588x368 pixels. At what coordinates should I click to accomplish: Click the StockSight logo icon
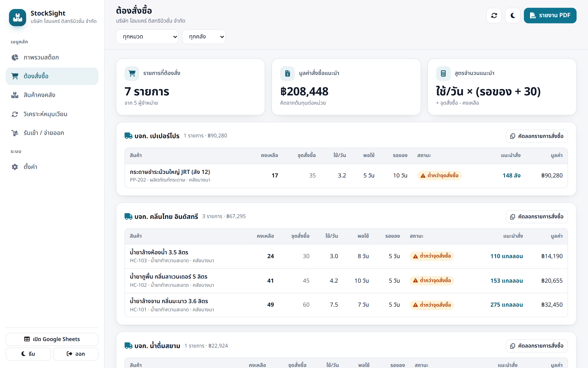click(x=17, y=17)
